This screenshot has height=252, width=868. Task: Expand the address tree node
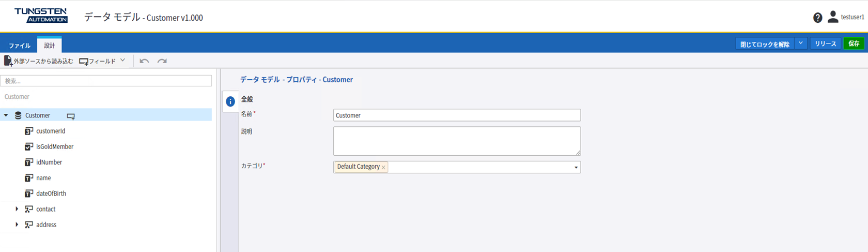coord(17,225)
